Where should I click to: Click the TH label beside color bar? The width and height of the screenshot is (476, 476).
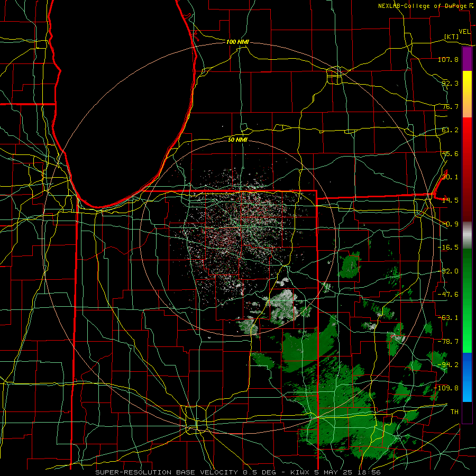[454, 412]
